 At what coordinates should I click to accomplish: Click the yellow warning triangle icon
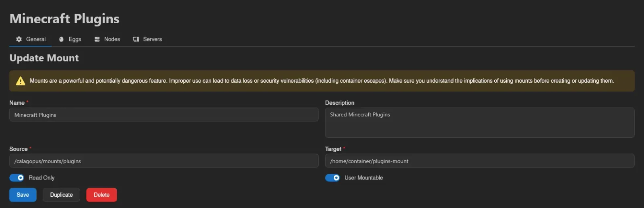click(x=21, y=81)
